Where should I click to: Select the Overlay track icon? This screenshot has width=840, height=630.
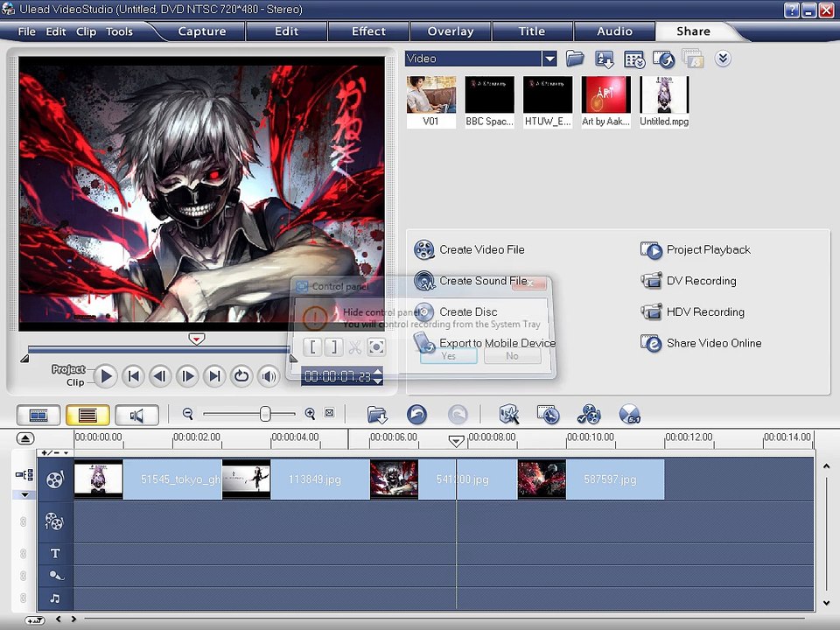(54, 521)
